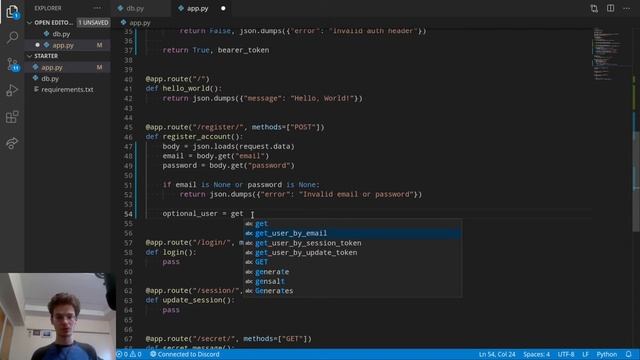Change the UTF-8 file encoding
The height and width of the screenshot is (360, 640).
pyautogui.click(x=566, y=354)
